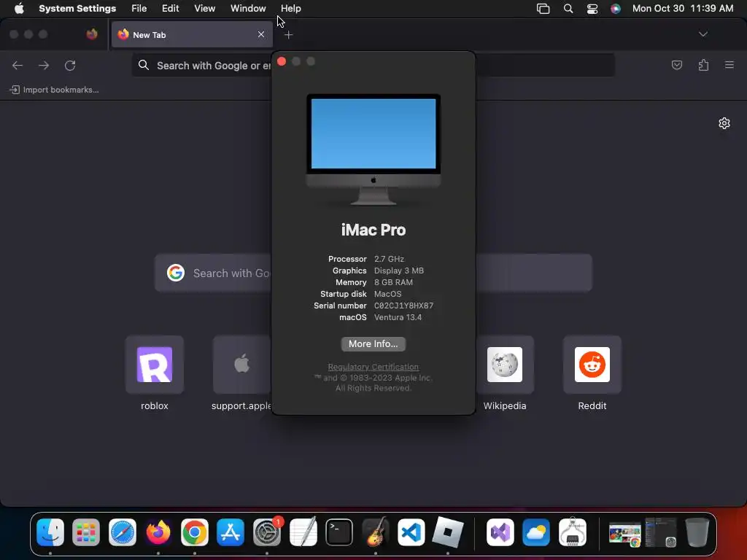Image resolution: width=747 pixels, height=560 pixels.
Task: Open TextEdit from the Dock
Action: click(303, 532)
